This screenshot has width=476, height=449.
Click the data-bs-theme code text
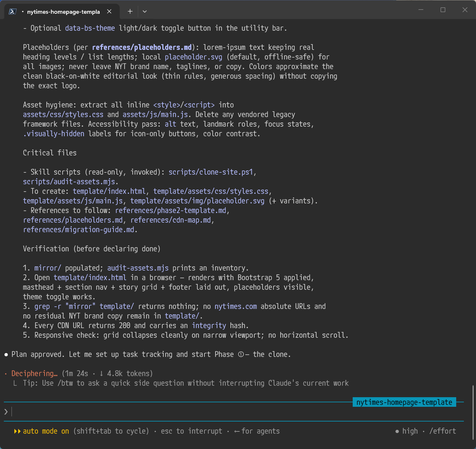pos(90,28)
